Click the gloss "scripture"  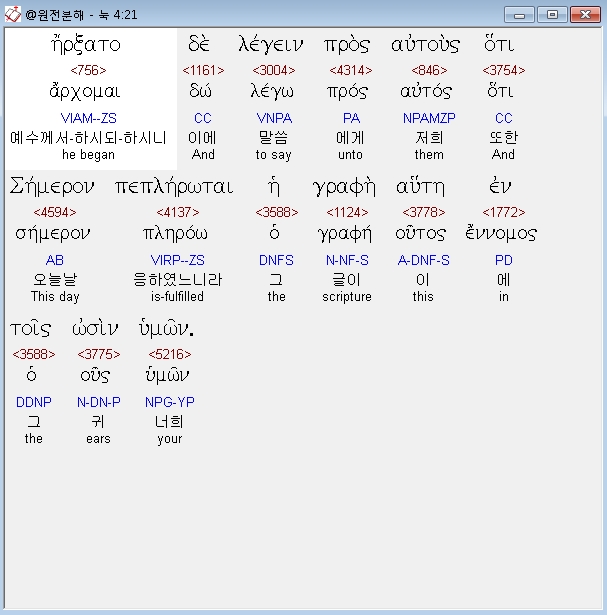[347, 297]
